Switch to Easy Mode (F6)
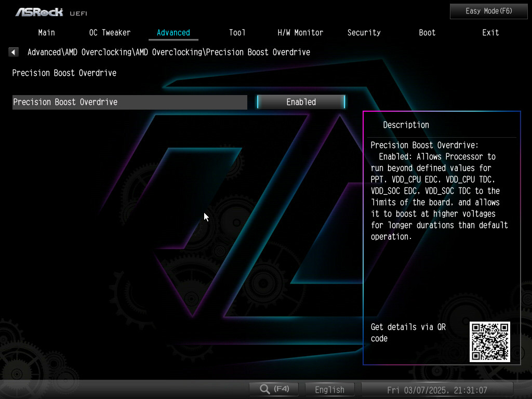The width and height of the screenshot is (532, 399). click(488, 11)
